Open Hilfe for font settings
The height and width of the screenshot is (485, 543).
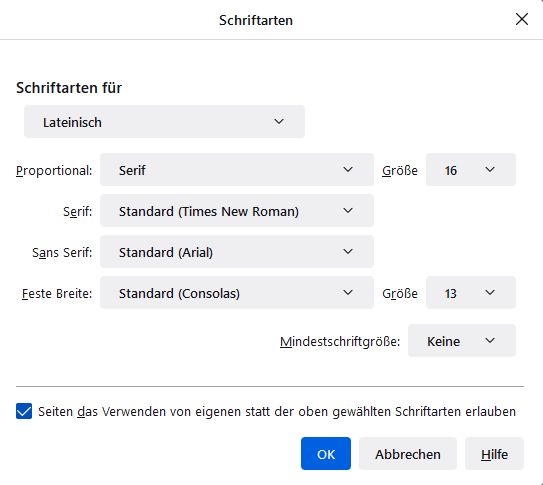click(494, 453)
